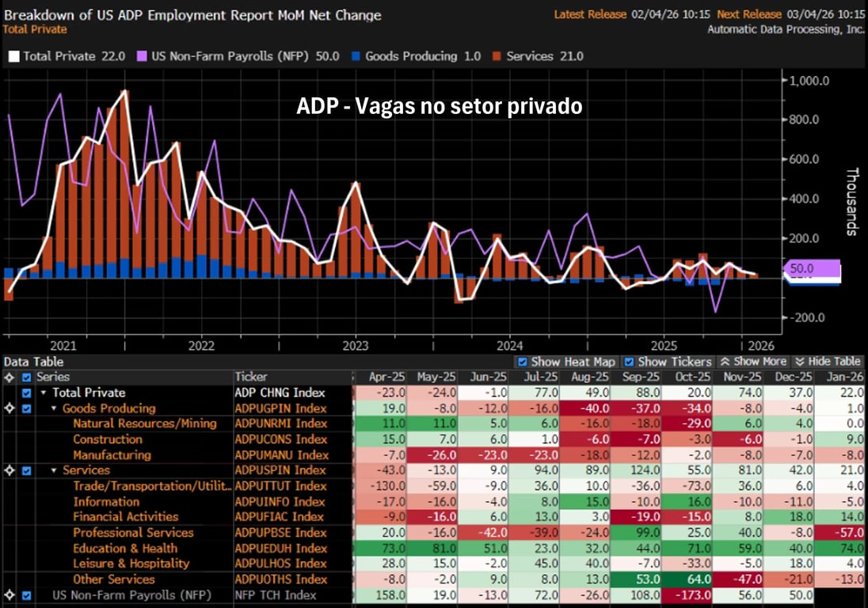This screenshot has width=868, height=608.
Task: Click the diamond icon beside Services row
Action: (10, 470)
